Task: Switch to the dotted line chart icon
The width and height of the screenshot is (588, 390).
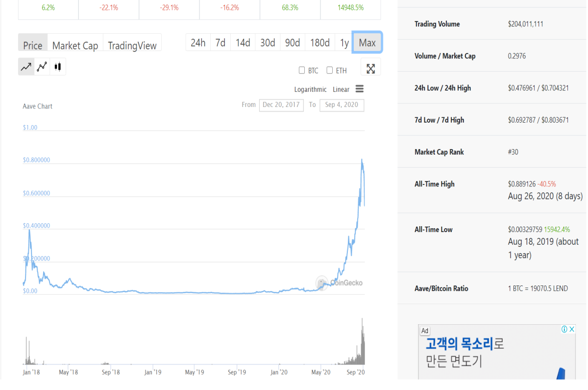Action: (42, 67)
